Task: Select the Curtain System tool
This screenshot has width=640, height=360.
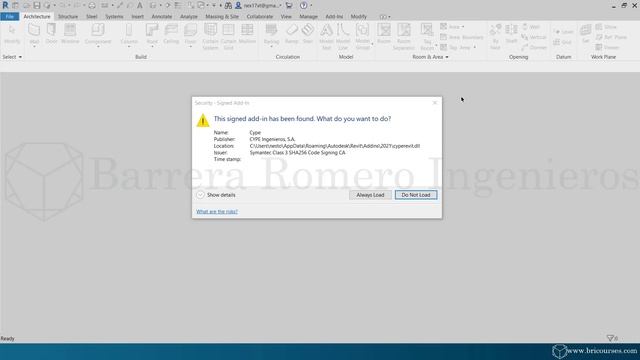Action: (211, 37)
